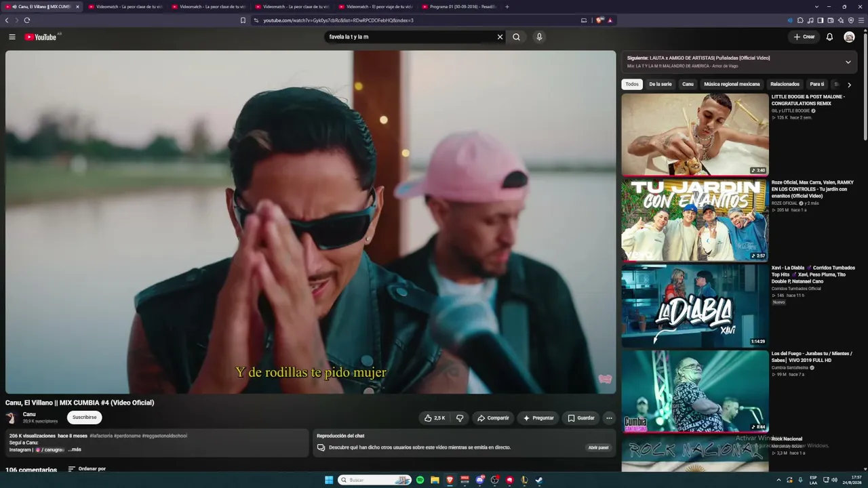This screenshot has height=488, width=868.
Task: Open Little Boogie & Post Malone video thumbnail
Action: point(695,134)
